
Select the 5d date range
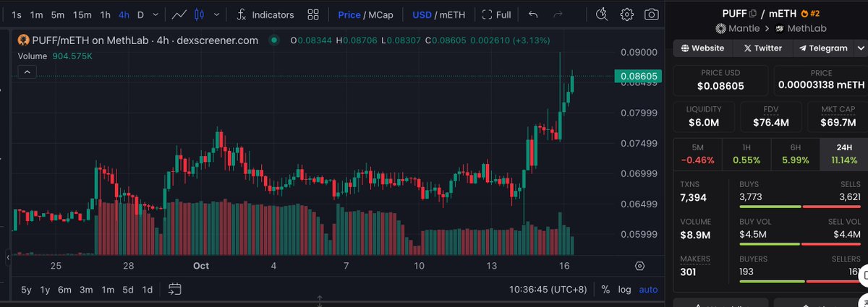click(127, 290)
